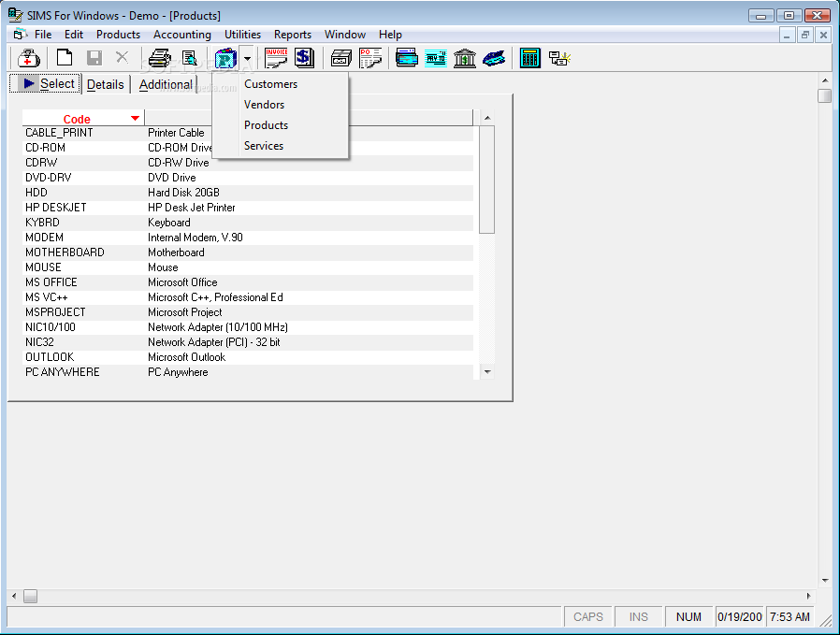Select the MOUSE code row
The height and width of the screenshot is (635, 840).
coord(248,267)
